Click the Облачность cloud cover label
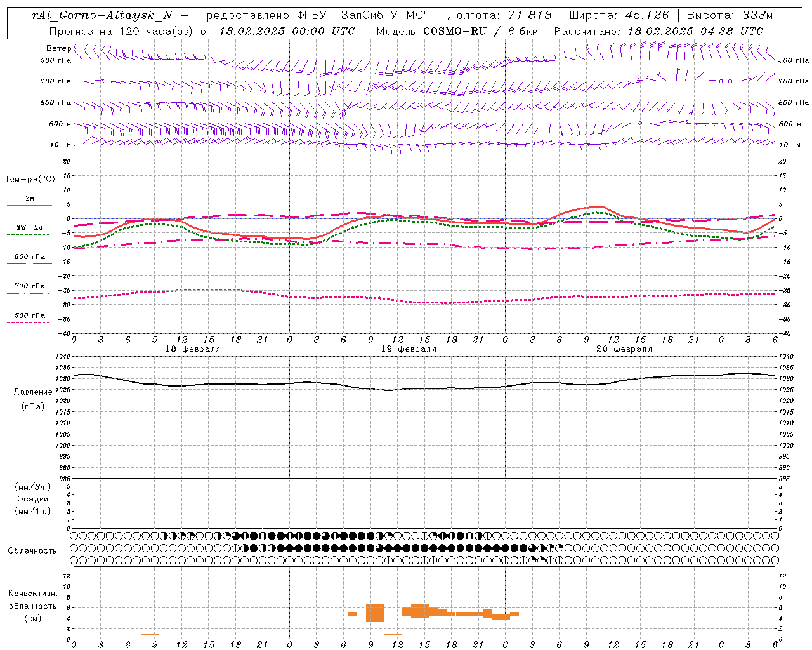The height and width of the screenshot is (650, 812). [x=32, y=550]
